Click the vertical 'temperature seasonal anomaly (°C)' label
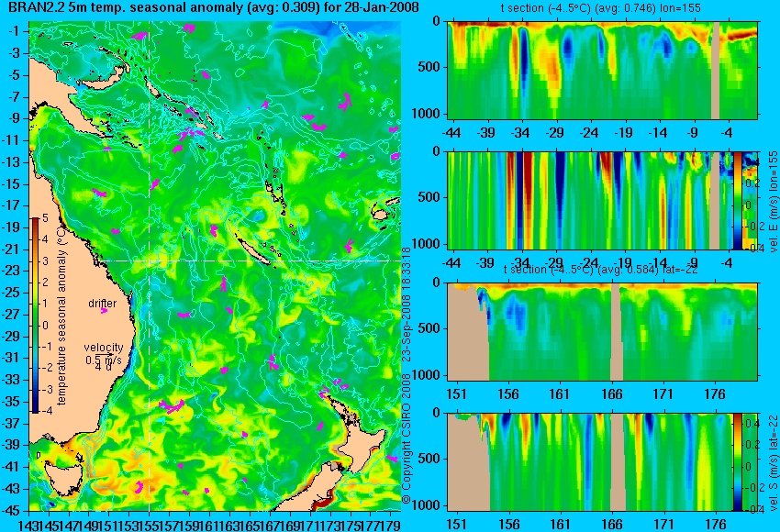The width and height of the screenshot is (780, 532). tap(61, 316)
